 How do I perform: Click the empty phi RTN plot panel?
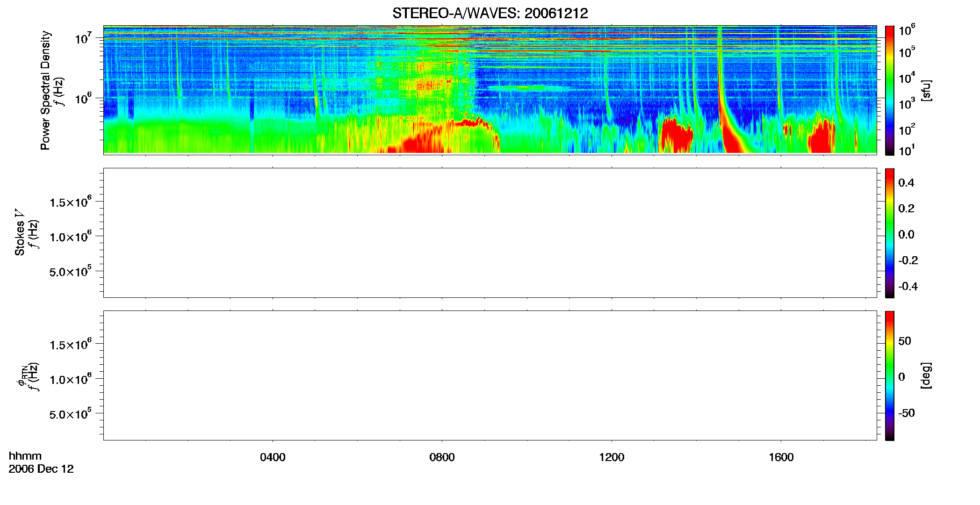[490, 375]
